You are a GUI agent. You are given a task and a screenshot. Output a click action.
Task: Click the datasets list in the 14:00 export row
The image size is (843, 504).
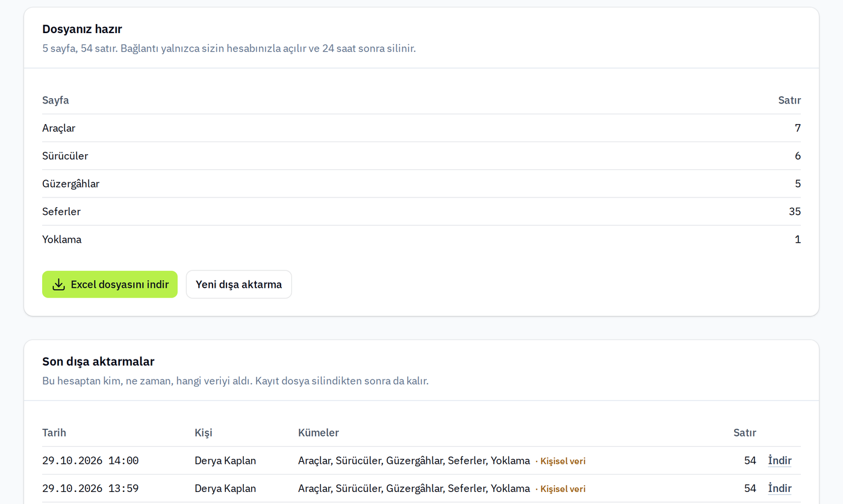(x=414, y=461)
